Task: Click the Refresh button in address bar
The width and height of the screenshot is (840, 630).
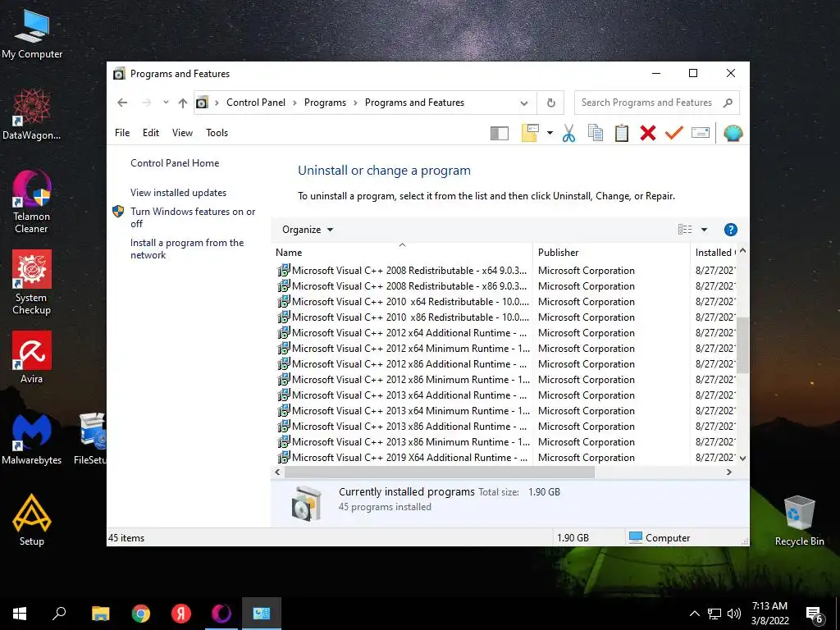Action: [x=550, y=103]
